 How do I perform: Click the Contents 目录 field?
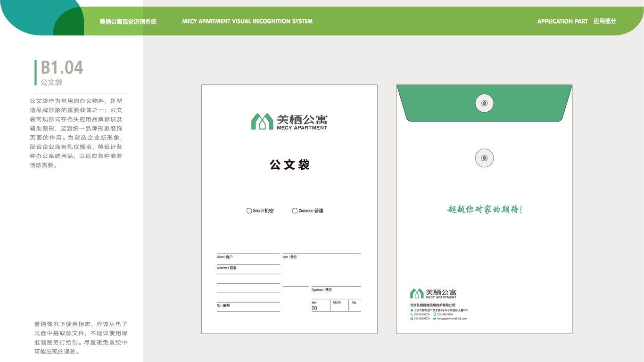tap(248, 270)
